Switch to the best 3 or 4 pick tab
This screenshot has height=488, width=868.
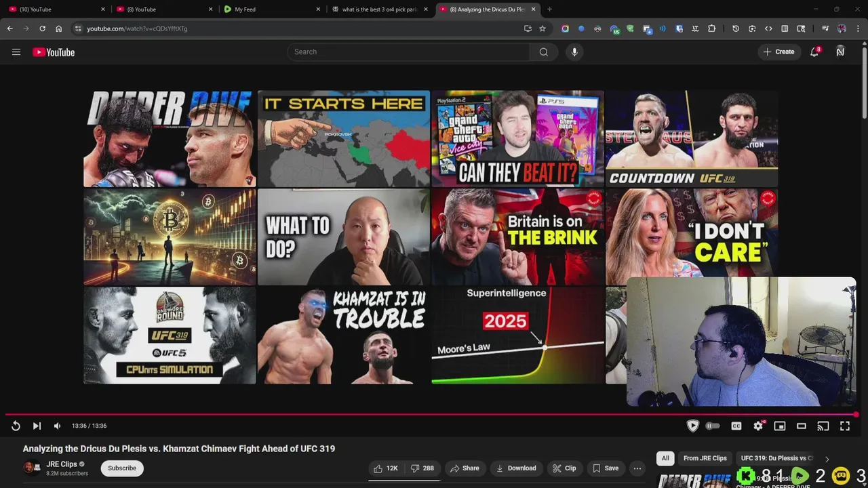[x=378, y=9]
